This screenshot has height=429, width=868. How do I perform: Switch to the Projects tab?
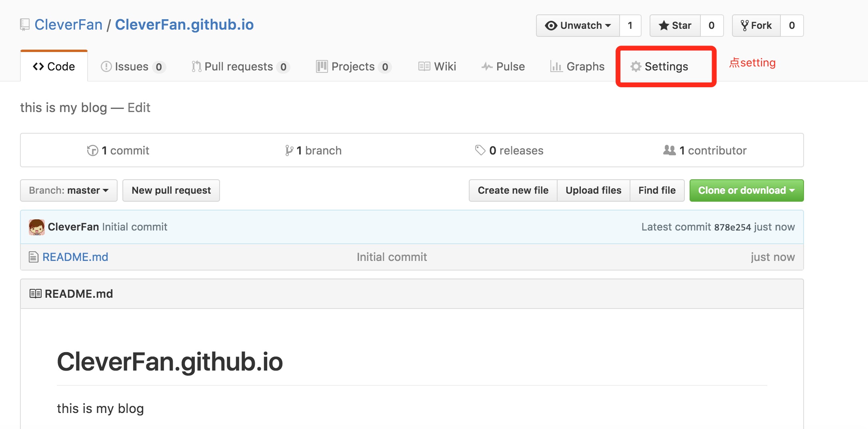(x=354, y=66)
